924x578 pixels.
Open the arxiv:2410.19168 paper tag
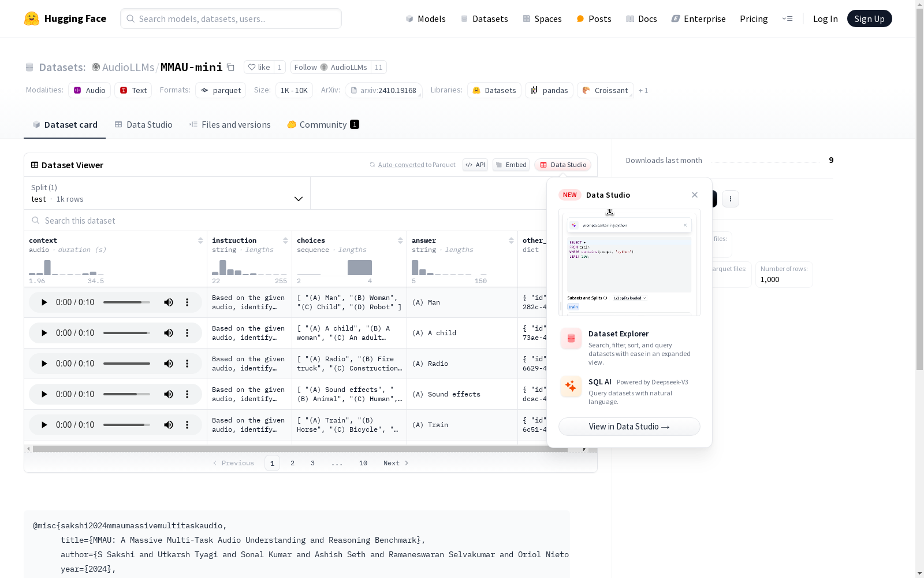[x=383, y=90]
